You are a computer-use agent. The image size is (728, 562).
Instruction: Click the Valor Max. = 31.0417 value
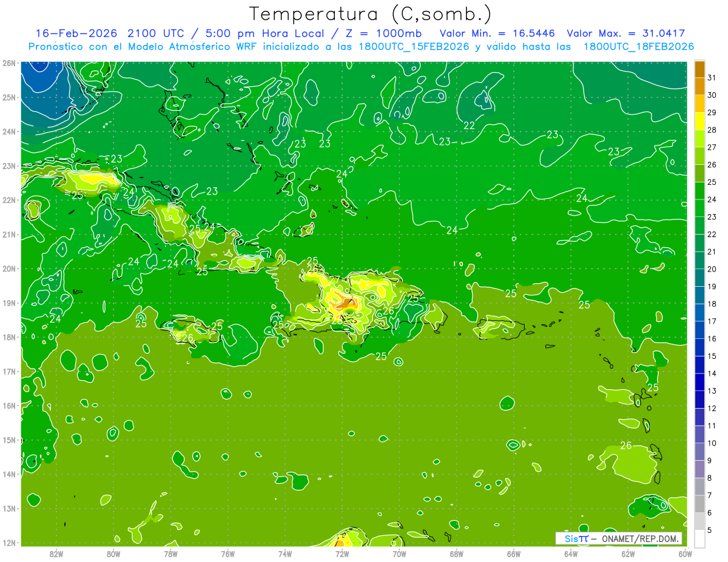(x=626, y=33)
